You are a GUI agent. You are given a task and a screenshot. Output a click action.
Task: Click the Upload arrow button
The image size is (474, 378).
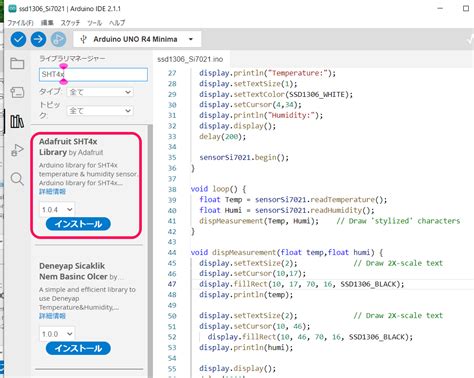point(38,39)
